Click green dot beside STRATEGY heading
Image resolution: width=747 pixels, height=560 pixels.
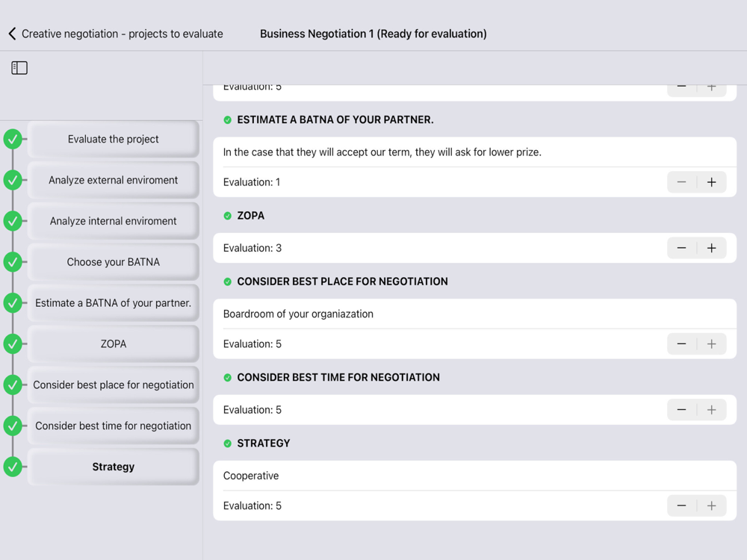click(228, 444)
